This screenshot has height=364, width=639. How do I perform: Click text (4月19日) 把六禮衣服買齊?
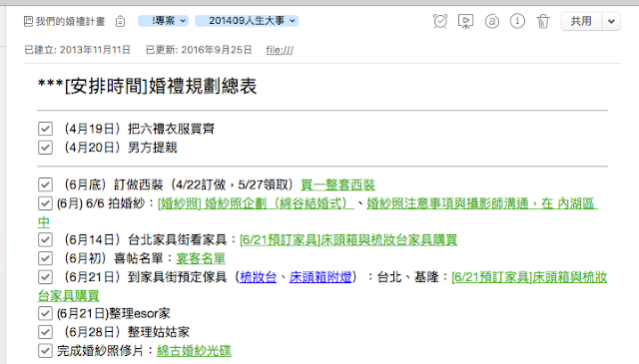139,129
